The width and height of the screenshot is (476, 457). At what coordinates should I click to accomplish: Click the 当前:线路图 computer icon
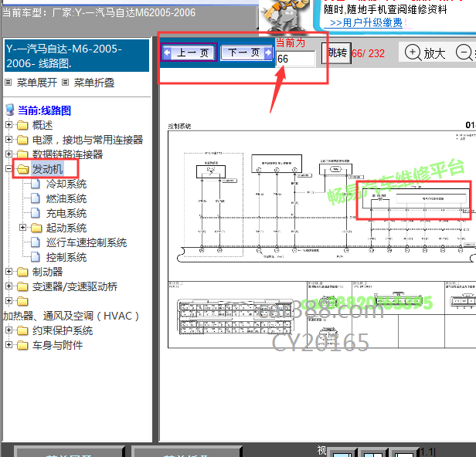point(10,110)
